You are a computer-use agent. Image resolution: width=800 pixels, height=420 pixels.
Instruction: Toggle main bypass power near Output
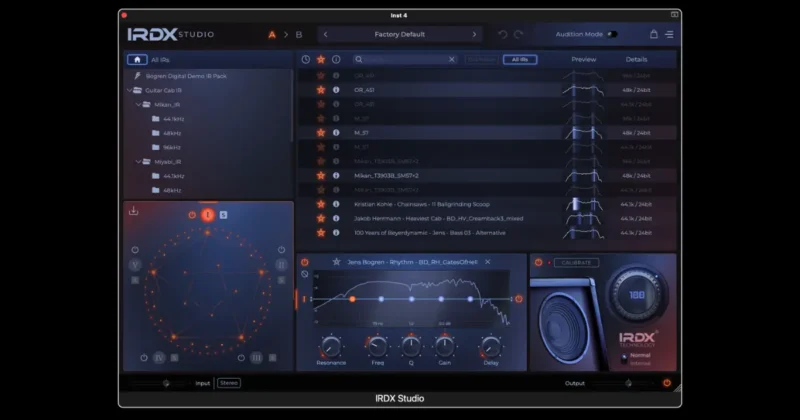667,383
